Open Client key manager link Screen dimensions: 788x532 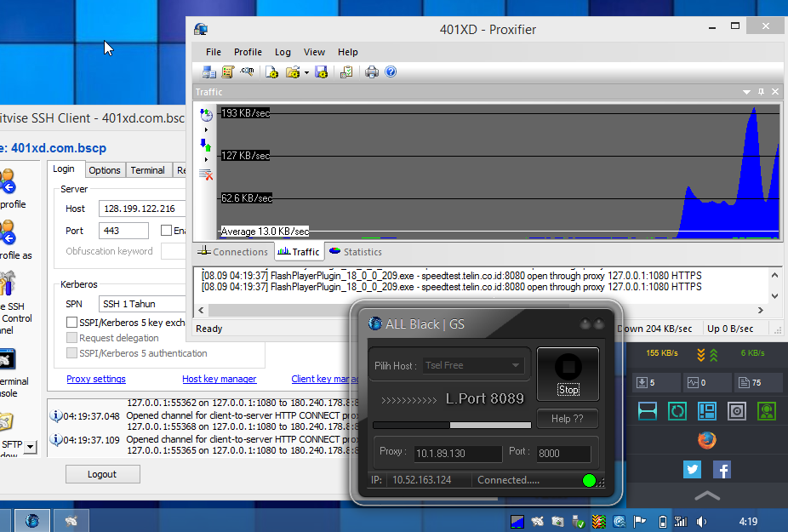coord(325,379)
